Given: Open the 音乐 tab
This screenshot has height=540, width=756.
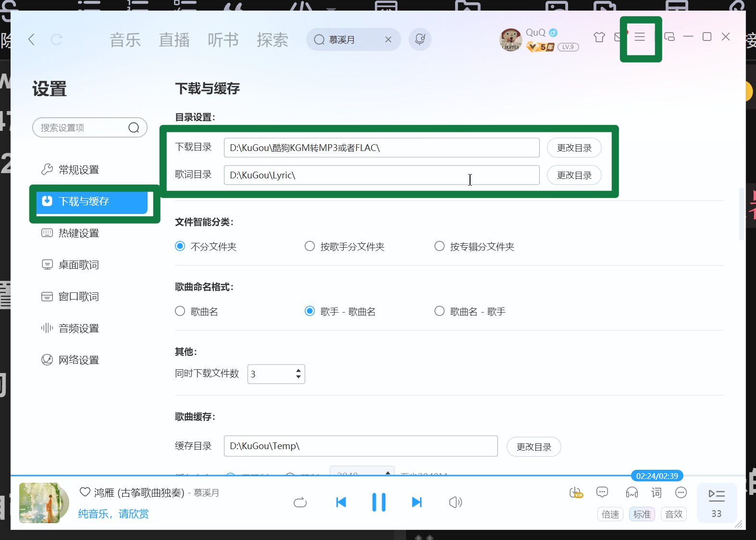Looking at the screenshot, I should click(125, 40).
